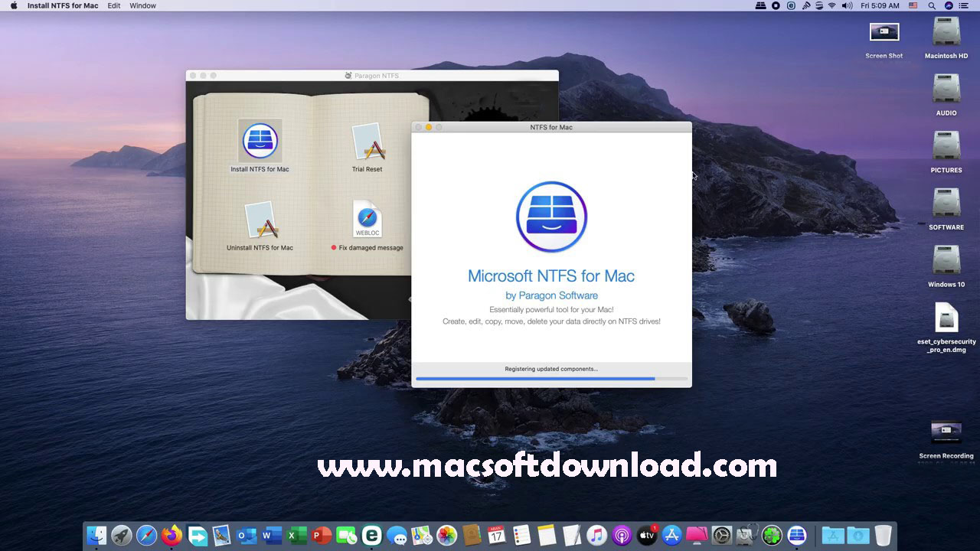Click the clock showing Fri 5:09 AM

pyautogui.click(x=880, y=5)
